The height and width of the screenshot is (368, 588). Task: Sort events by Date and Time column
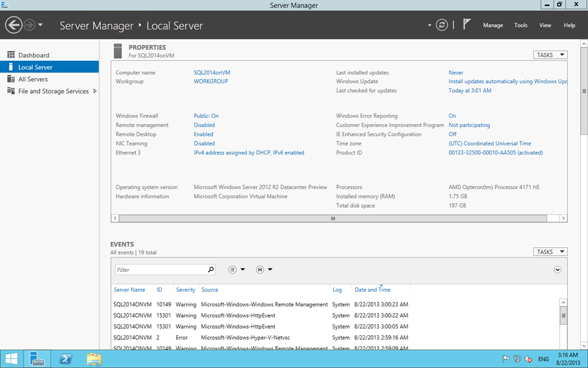[x=372, y=290]
